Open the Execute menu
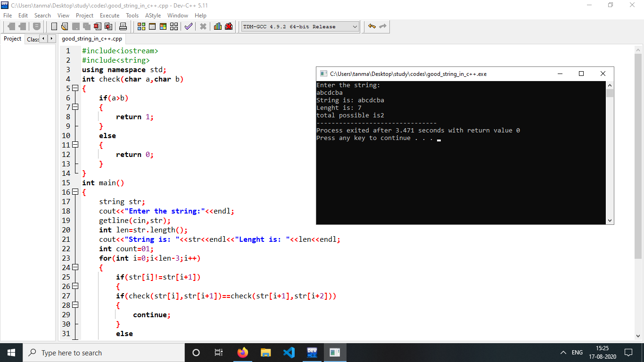This screenshot has height=362, width=644. (109, 15)
